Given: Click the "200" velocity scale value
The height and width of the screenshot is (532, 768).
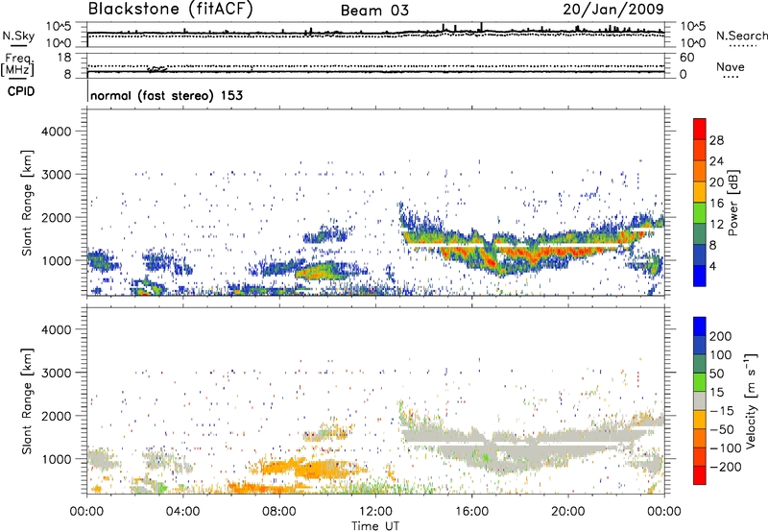Looking at the screenshot, I should [x=721, y=336].
